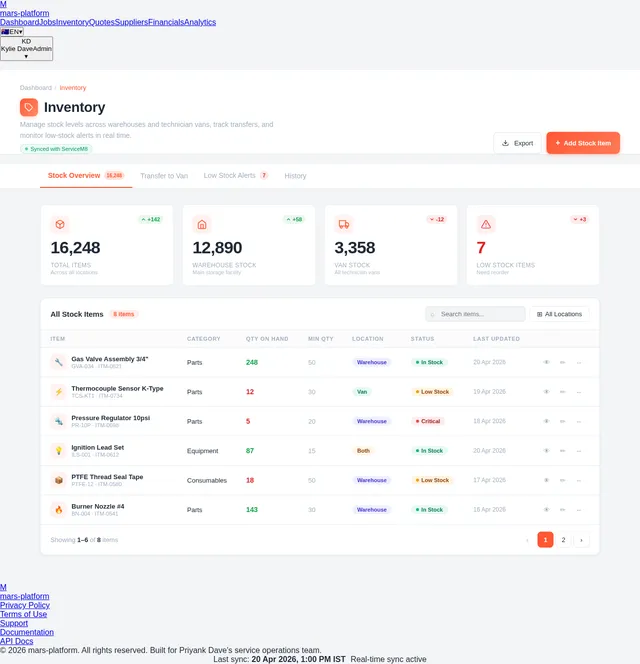
Task: Click the orange Inventory tag icon
Action: point(29,107)
